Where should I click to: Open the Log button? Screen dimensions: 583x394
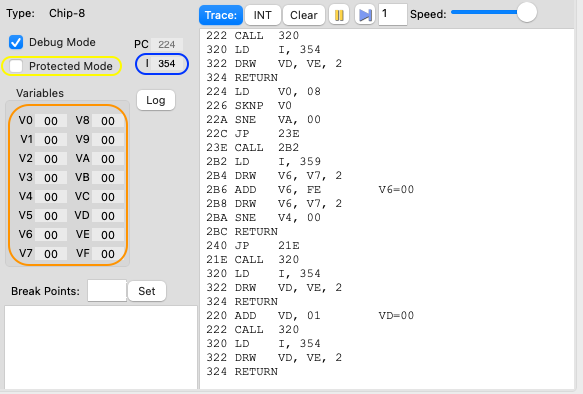coord(156,100)
